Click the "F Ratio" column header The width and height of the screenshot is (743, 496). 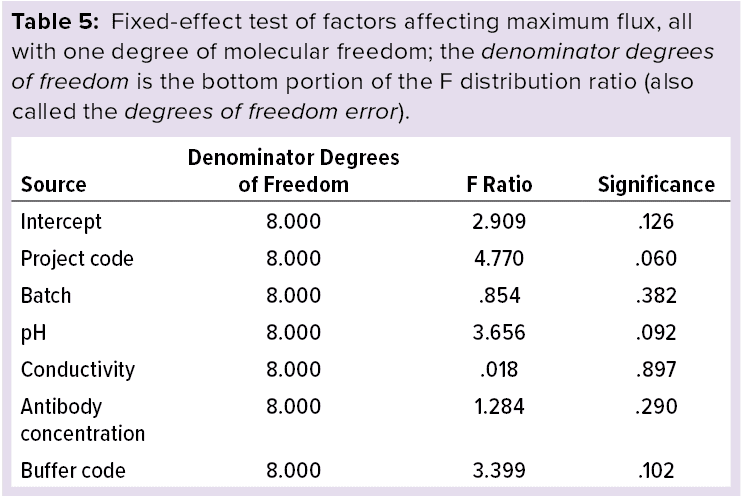pos(499,184)
